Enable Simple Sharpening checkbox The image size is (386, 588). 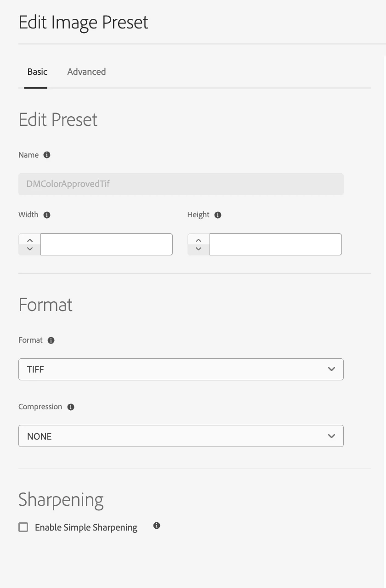[x=23, y=527]
